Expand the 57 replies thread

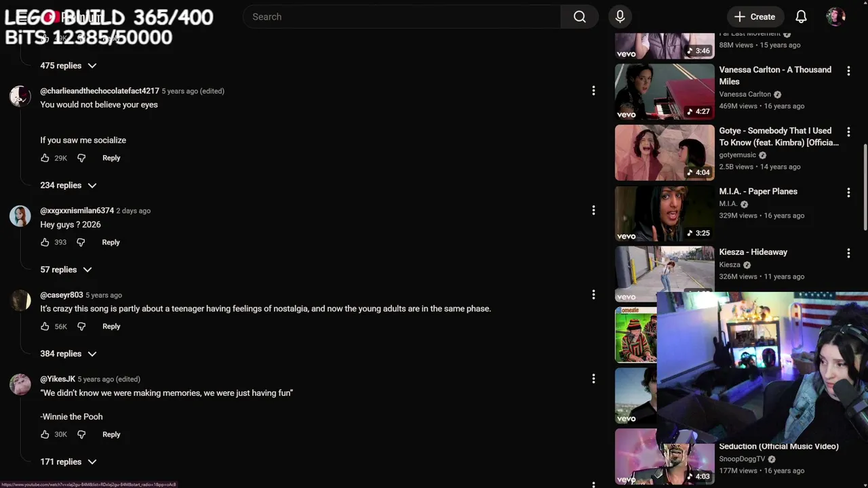pos(65,270)
